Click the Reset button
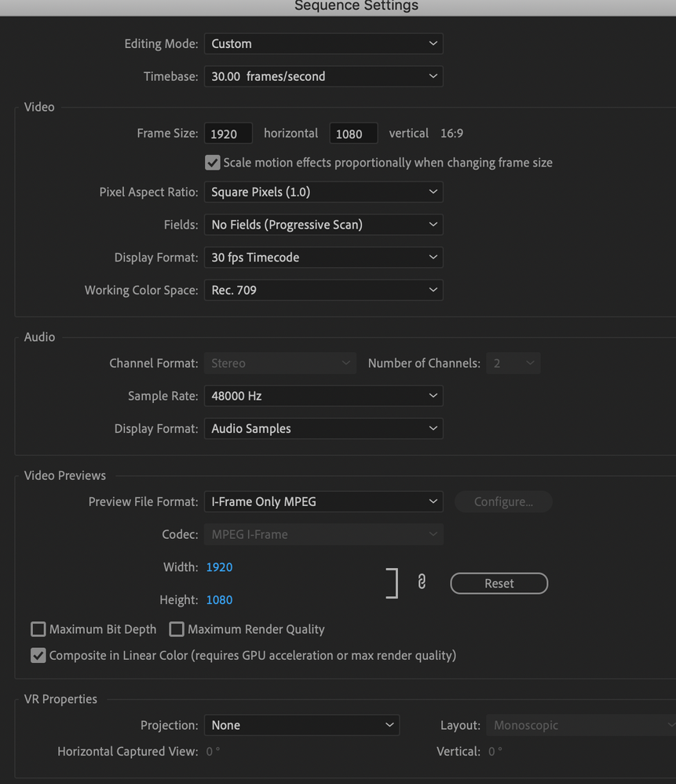This screenshot has height=784, width=676. pos(499,583)
